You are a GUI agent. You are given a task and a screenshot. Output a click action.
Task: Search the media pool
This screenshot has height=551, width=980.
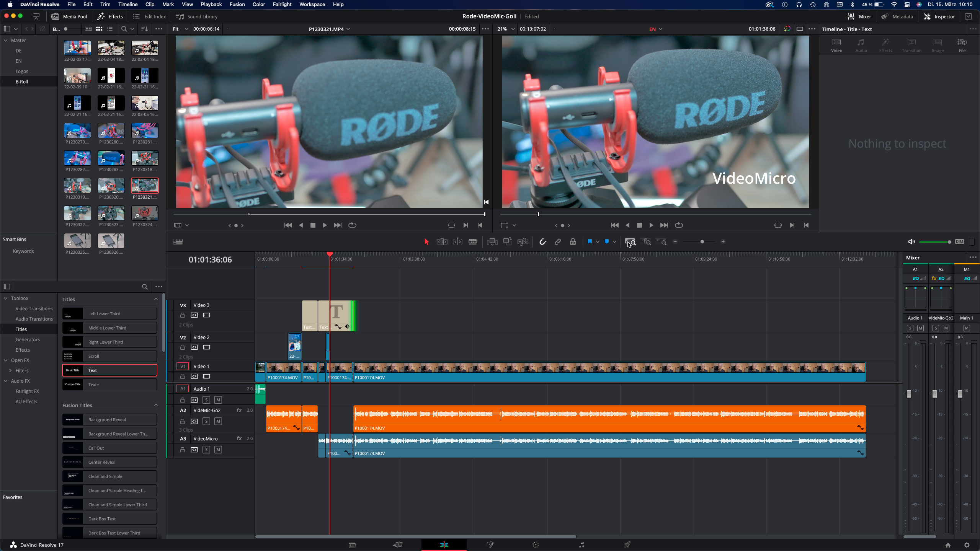pos(124,29)
